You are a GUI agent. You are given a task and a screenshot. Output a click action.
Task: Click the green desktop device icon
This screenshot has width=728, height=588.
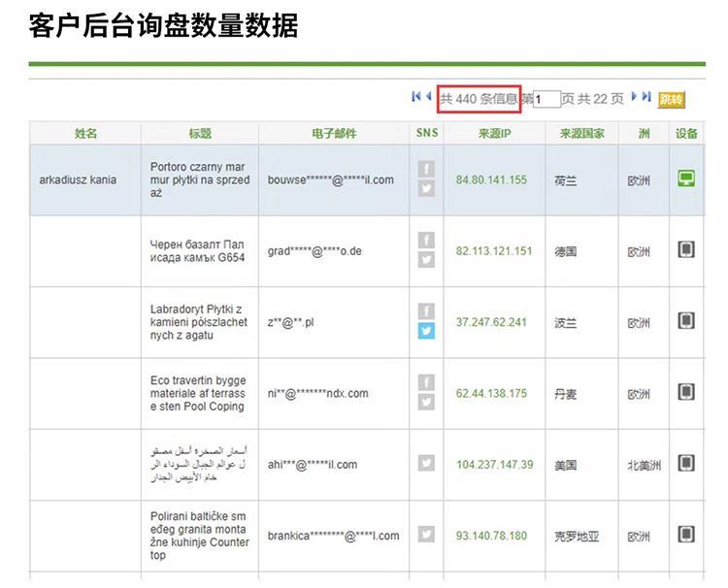pyautogui.click(x=686, y=179)
